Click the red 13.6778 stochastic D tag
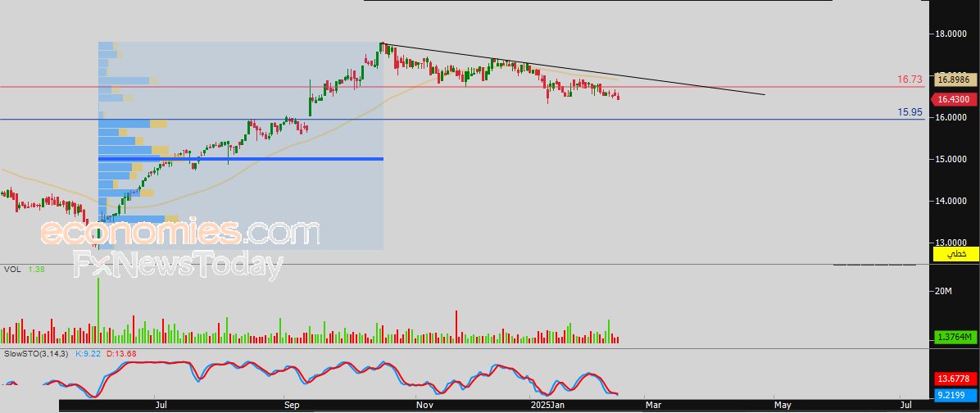The height and width of the screenshot is (413, 980). (x=955, y=379)
